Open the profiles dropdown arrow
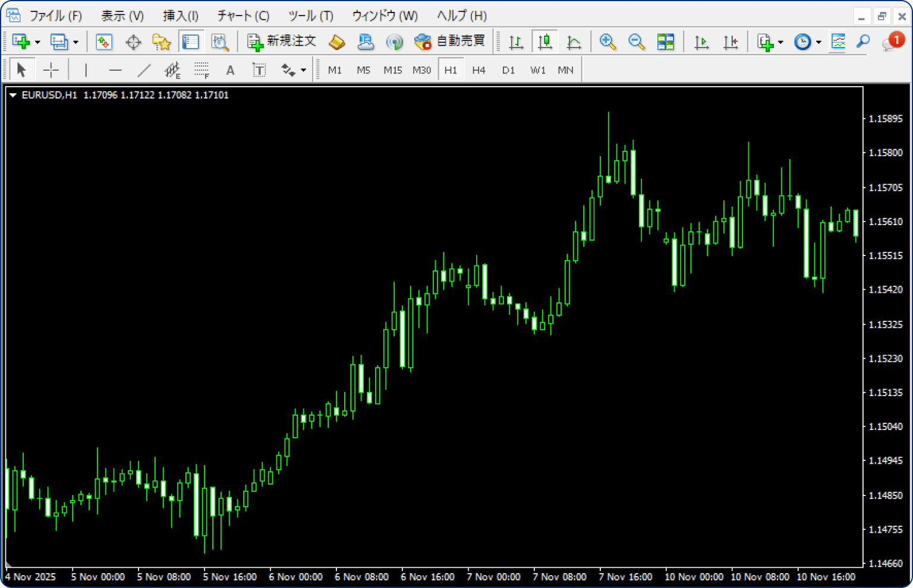Image resolution: width=913 pixels, height=588 pixels. click(x=75, y=42)
